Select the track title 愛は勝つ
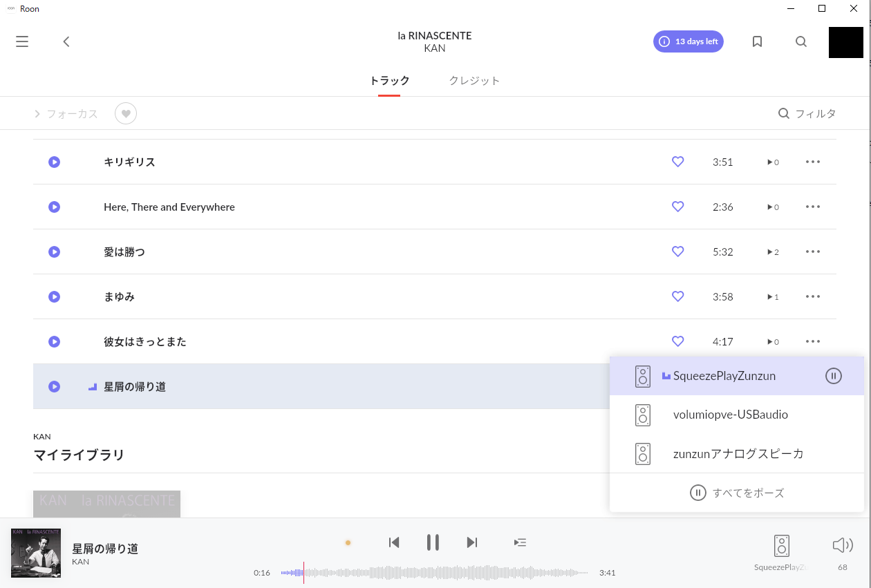871x588 pixels. 124,252
